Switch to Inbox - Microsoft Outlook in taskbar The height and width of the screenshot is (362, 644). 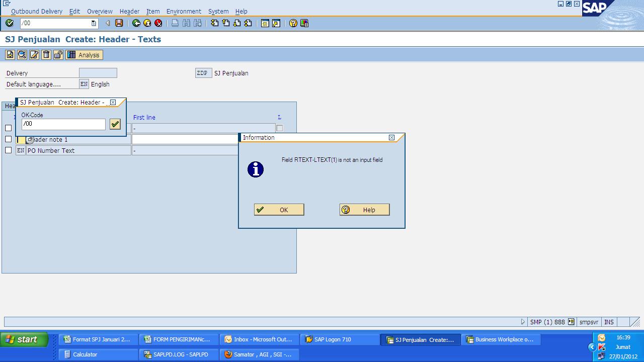259,339
